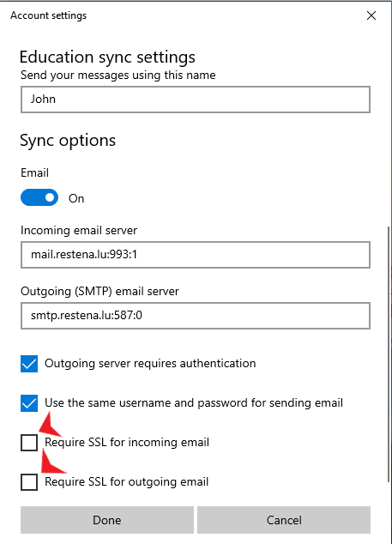Enable Require SSL for incoming email checkbox
The height and width of the screenshot is (544, 392).
(29, 443)
